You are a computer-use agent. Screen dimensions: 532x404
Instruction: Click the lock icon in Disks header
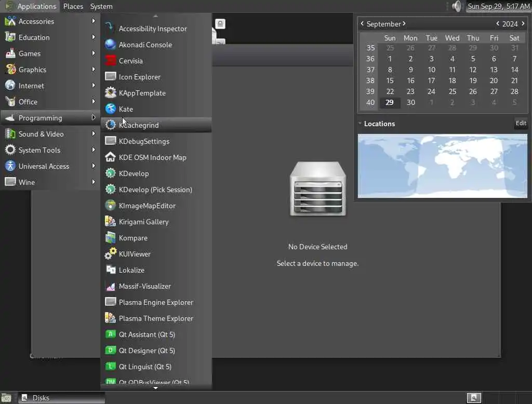tap(220, 24)
